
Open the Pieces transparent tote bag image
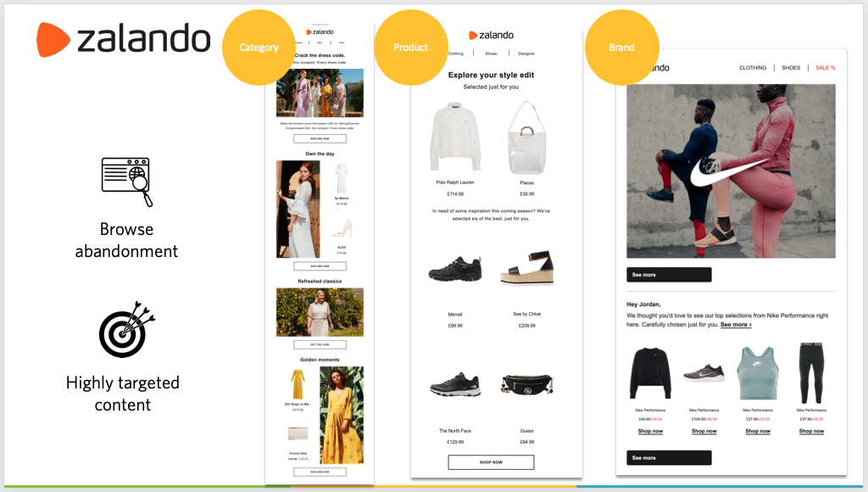[527, 138]
